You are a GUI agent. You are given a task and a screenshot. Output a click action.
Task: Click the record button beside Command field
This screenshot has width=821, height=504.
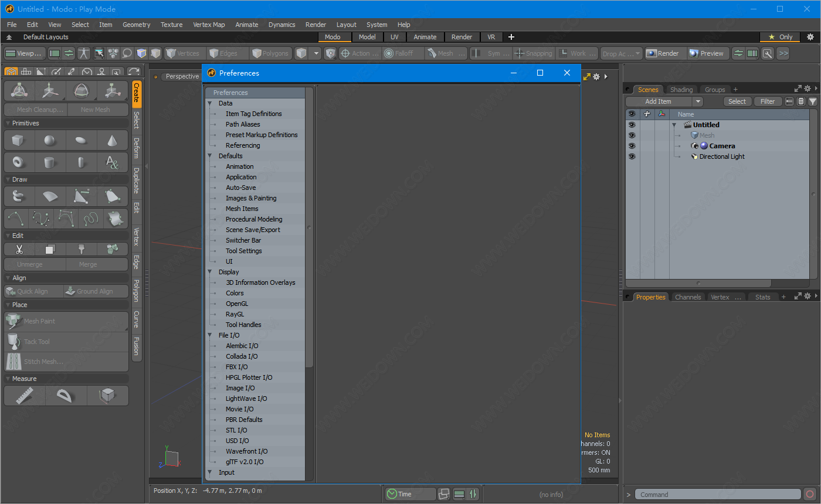point(810,495)
